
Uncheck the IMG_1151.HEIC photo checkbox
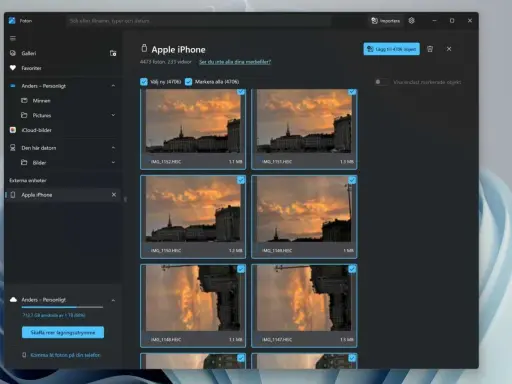tap(352, 92)
